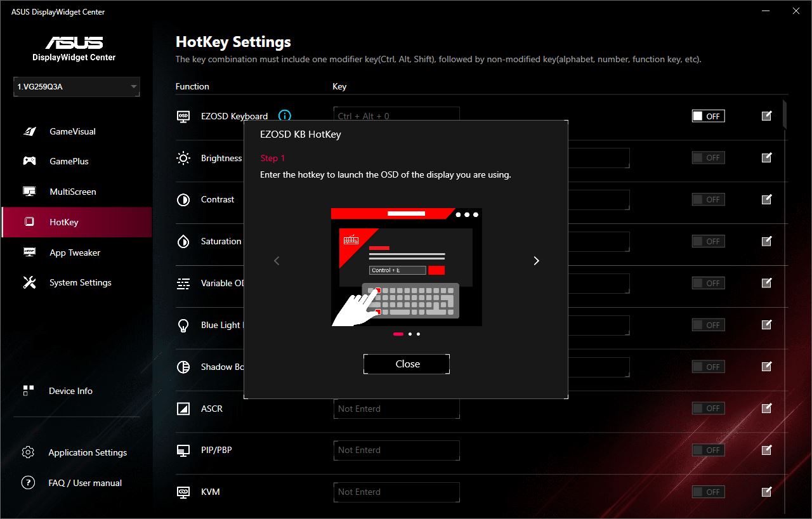Toggle the Shadow Boost hotkey switch
This screenshot has height=519, width=812.
pyautogui.click(x=708, y=367)
